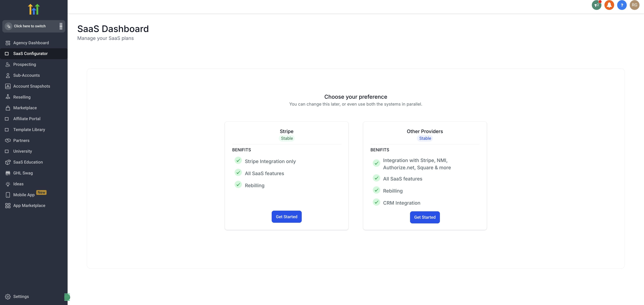The image size is (644, 305).
Task: Click the Stripe green Stable badge
Action: (286, 138)
